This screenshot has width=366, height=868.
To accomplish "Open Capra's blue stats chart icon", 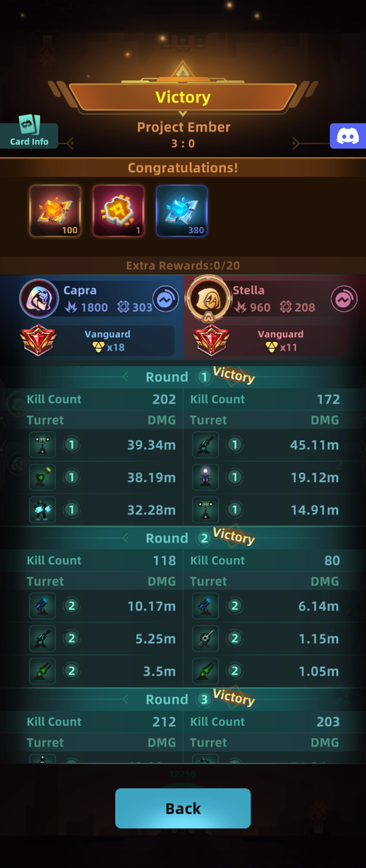I will pos(166,299).
